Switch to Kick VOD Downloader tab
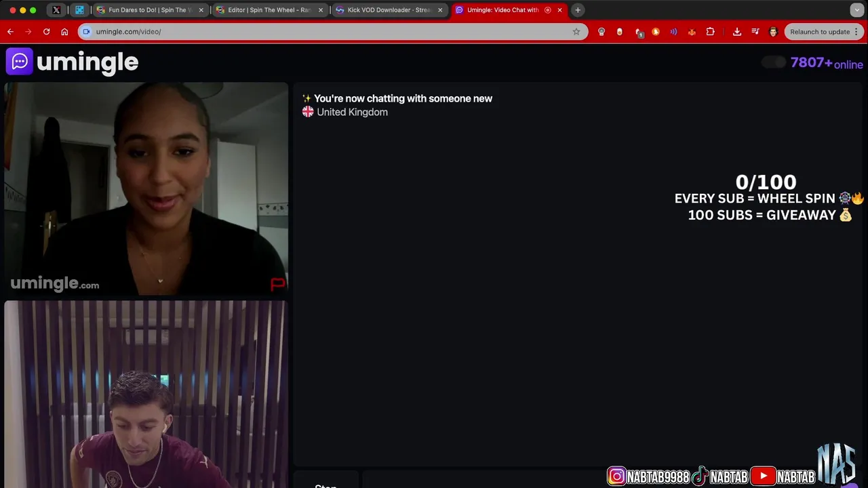The image size is (868, 488). point(389,10)
